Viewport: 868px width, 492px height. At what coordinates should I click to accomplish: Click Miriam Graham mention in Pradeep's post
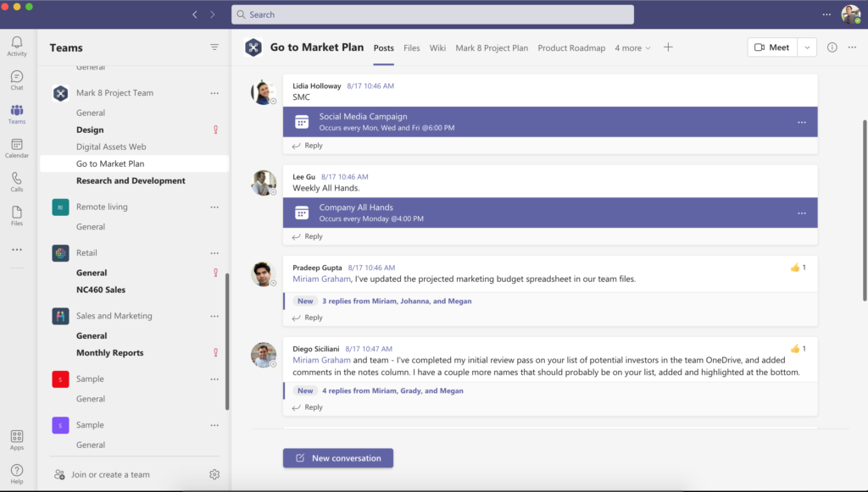click(x=321, y=279)
